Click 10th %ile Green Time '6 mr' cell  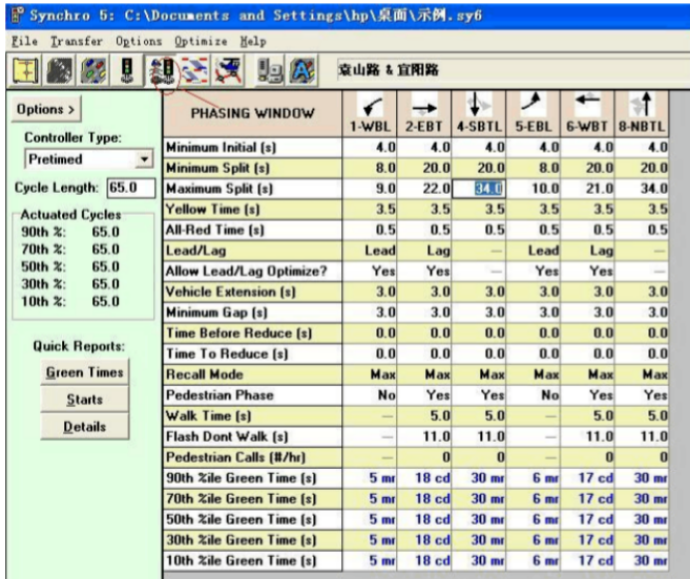click(533, 561)
